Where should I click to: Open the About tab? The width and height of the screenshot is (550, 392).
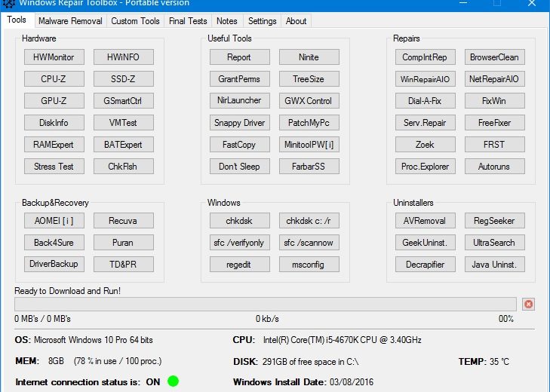(296, 21)
